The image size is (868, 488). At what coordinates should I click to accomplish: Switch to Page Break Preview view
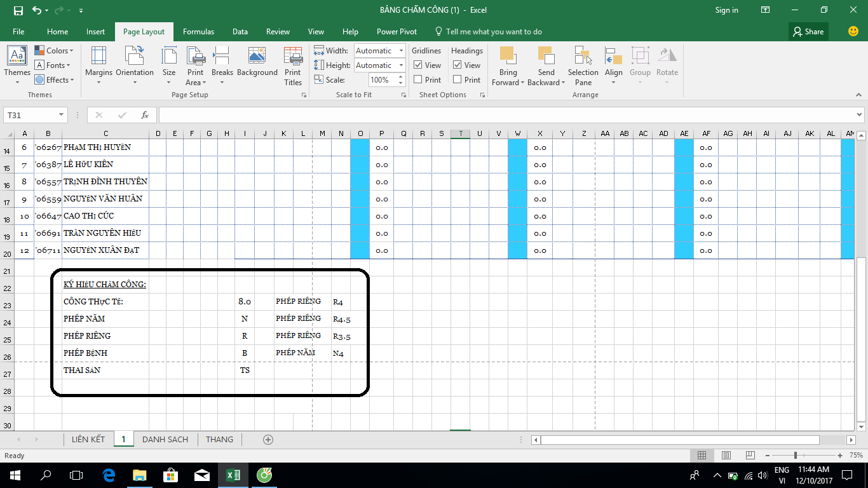tap(750, 456)
